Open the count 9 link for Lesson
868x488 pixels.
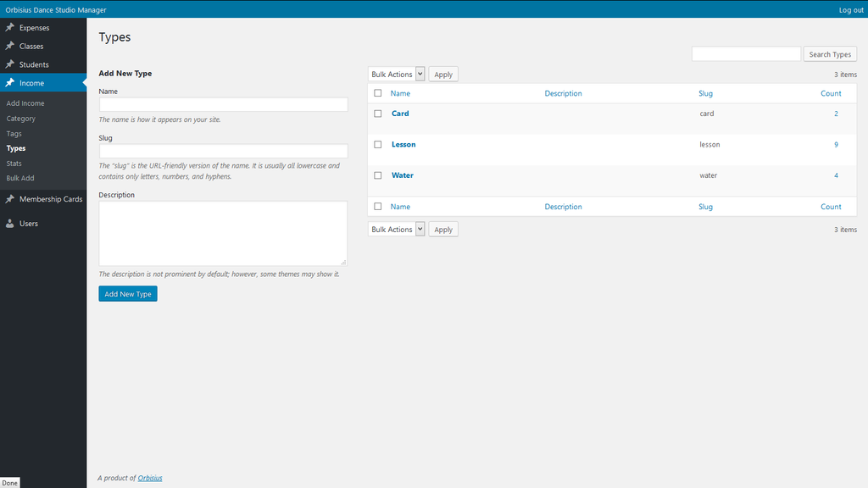836,144
